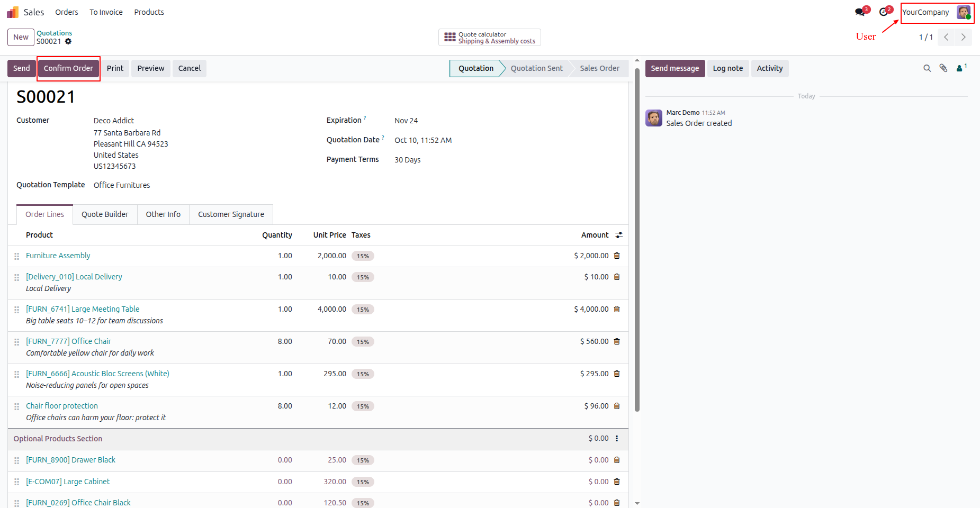This screenshot has width=980, height=508.
Task: Open Optional Products Section kebab menu
Action: (617, 439)
